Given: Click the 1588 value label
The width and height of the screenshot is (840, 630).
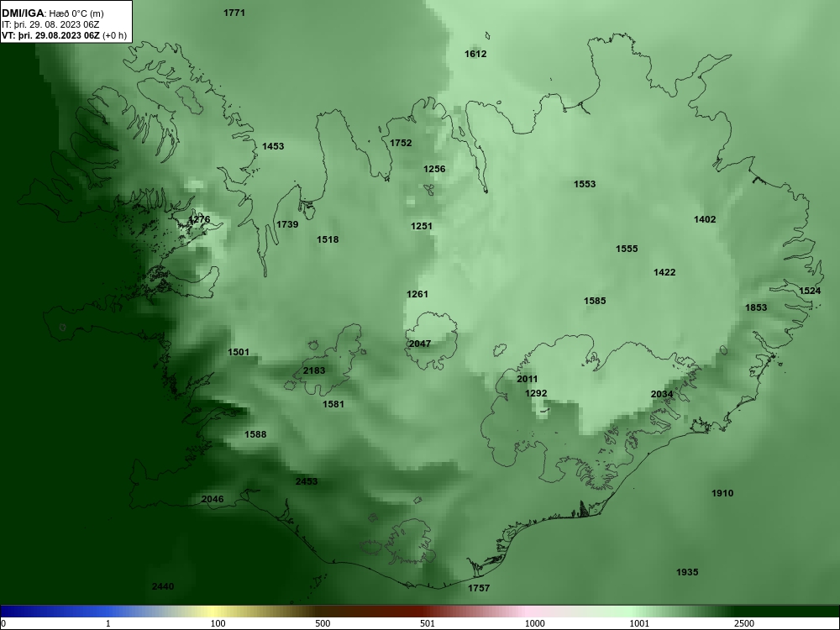Looking at the screenshot, I should 255,434.
